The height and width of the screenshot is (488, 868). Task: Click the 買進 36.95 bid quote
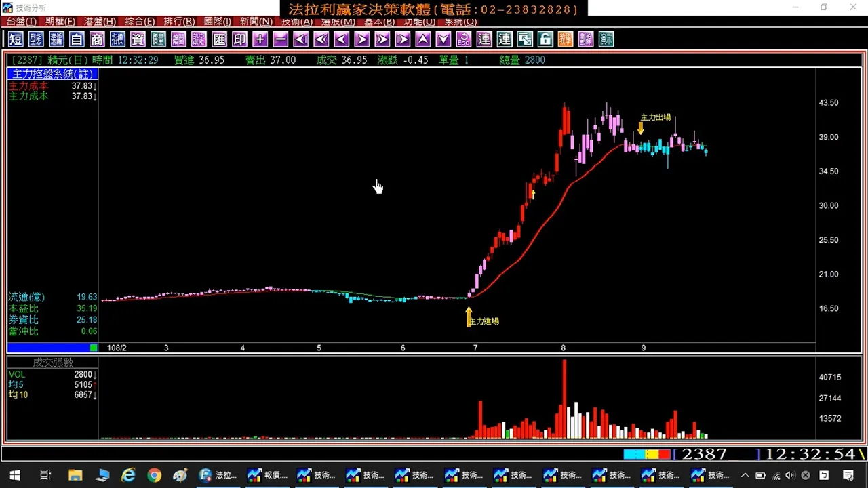pyautogui.click(x=199, y=60)
